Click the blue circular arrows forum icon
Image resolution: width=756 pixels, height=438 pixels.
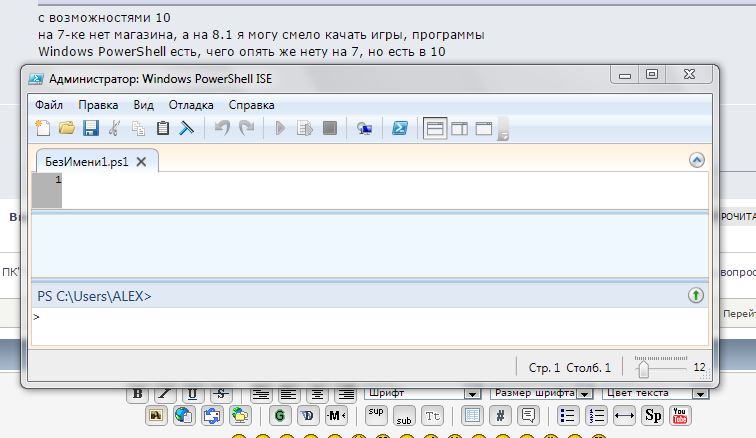point(212,415)
